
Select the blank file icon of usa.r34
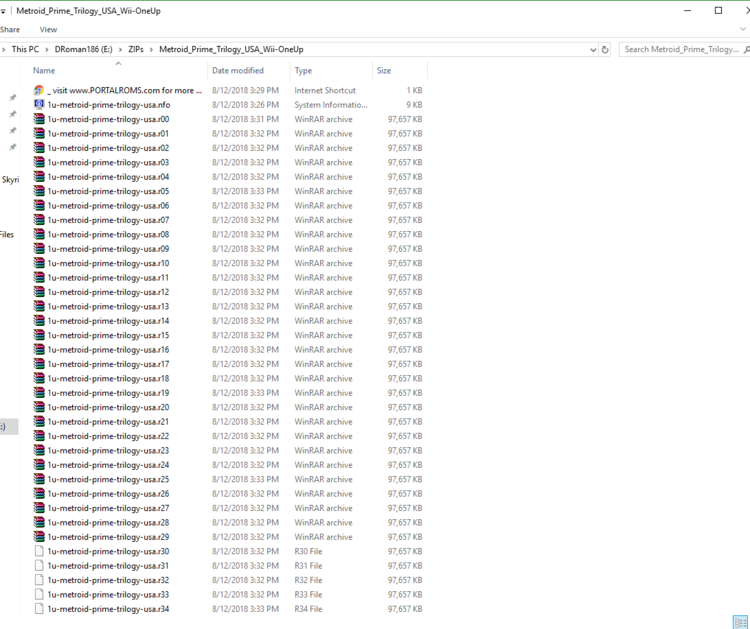pyautogui.click(x=39, y=609)
